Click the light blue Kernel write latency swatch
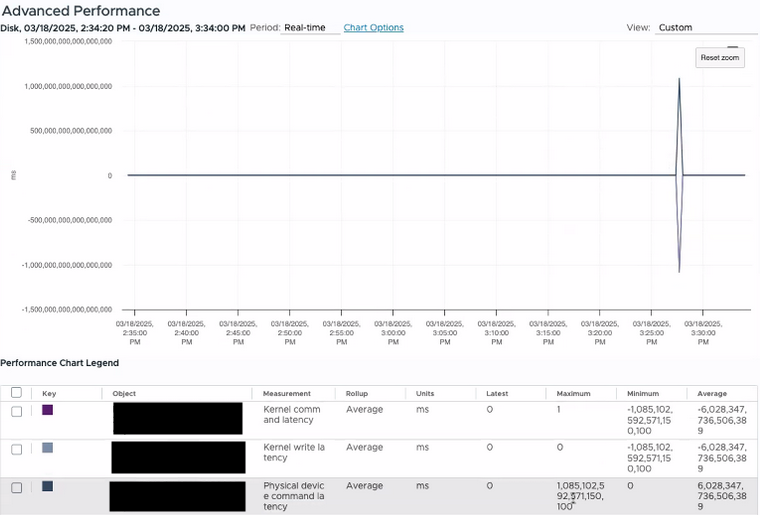This screenshot has width=760, height=515. [47, 448]
